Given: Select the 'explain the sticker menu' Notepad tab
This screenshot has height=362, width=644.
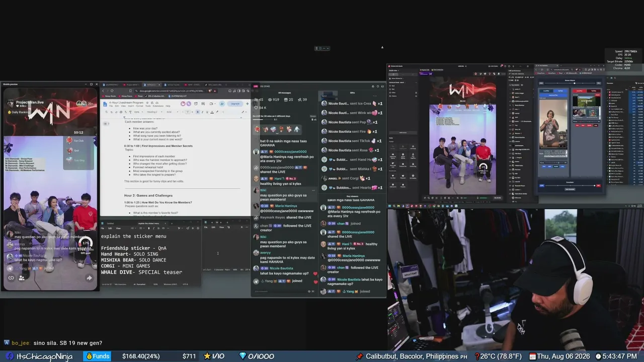Looking at the screenshot, I should (x=151, y=223).
